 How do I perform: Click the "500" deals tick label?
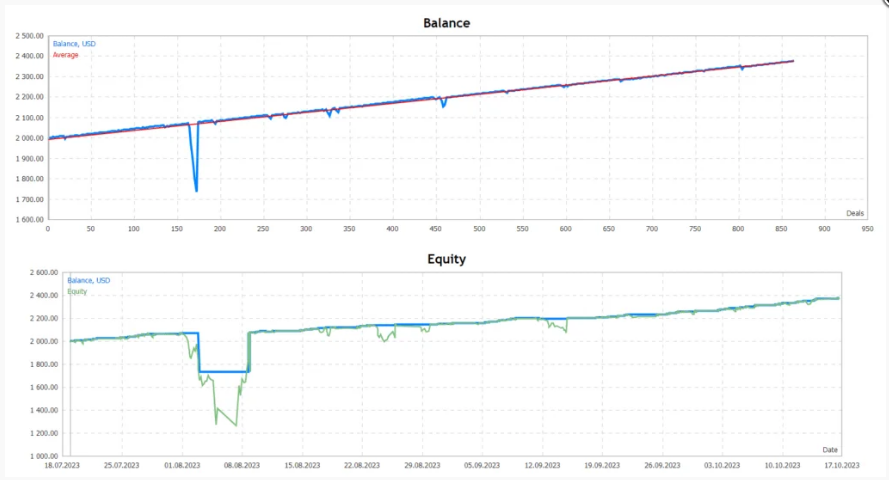pos(479,229)
